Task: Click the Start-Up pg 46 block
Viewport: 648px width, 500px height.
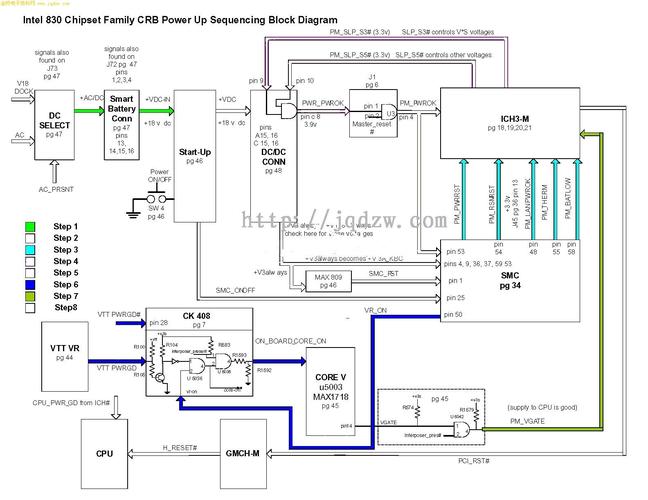Action: tap(195, 156)
